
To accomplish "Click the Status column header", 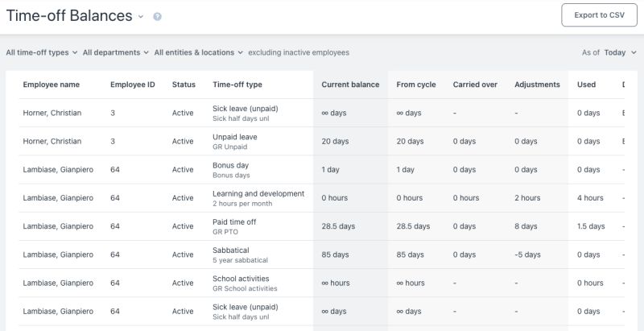I will (184, 85).
